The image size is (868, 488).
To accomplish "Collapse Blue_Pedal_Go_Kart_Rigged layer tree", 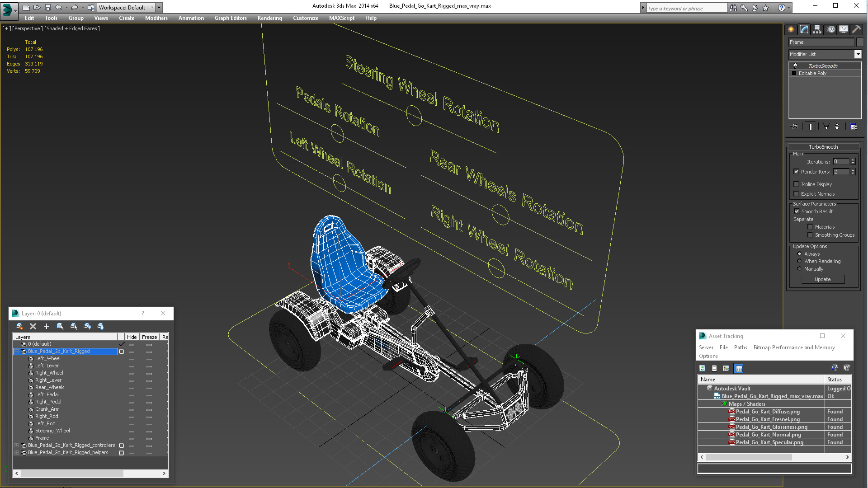I will 17,352.
